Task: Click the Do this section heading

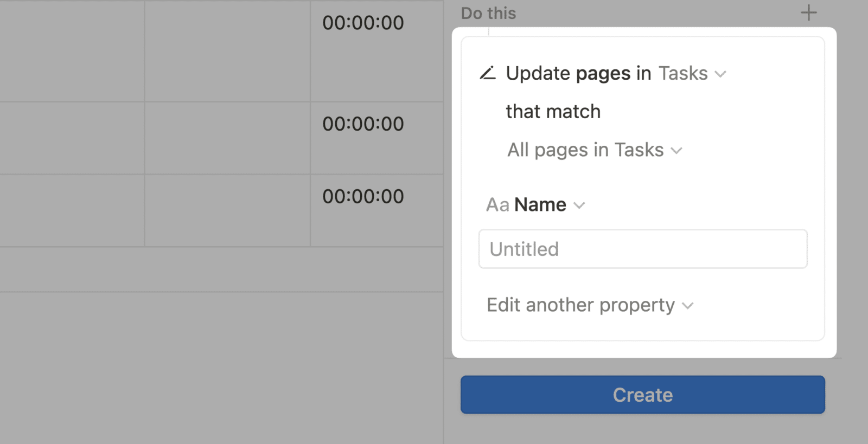Action: [488, 13]
